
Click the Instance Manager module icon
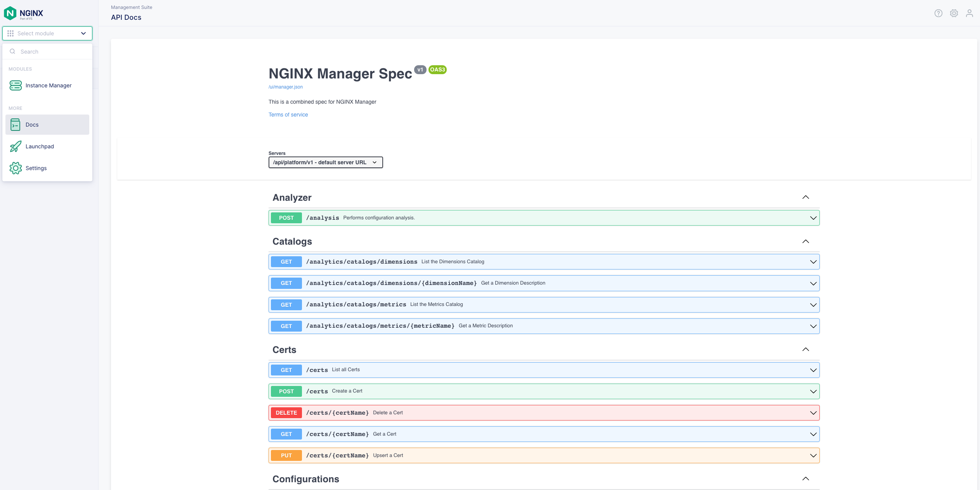(16, 85)
